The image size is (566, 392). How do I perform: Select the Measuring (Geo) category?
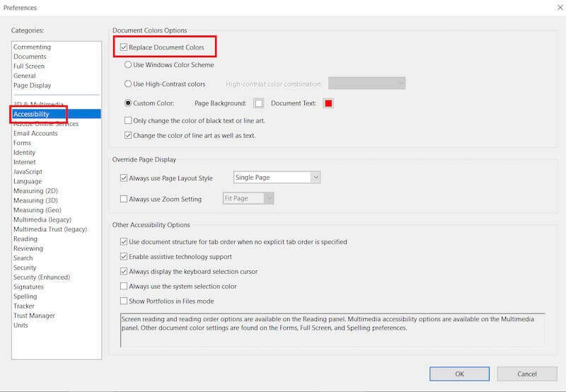click(37, 210)
